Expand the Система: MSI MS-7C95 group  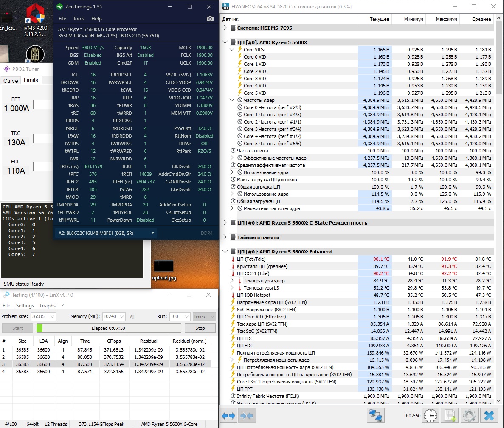pyautogui.click(x=225, y=28)
